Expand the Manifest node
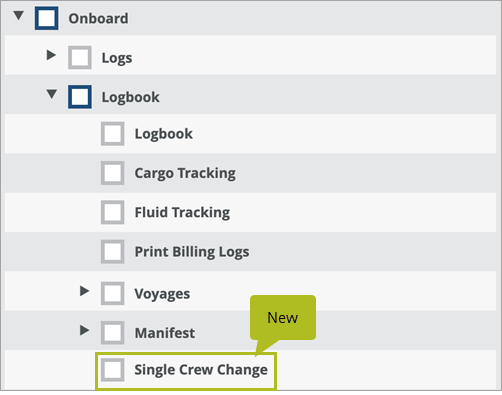The height and width of the screenshot is (395, 502). coord(84,330)
